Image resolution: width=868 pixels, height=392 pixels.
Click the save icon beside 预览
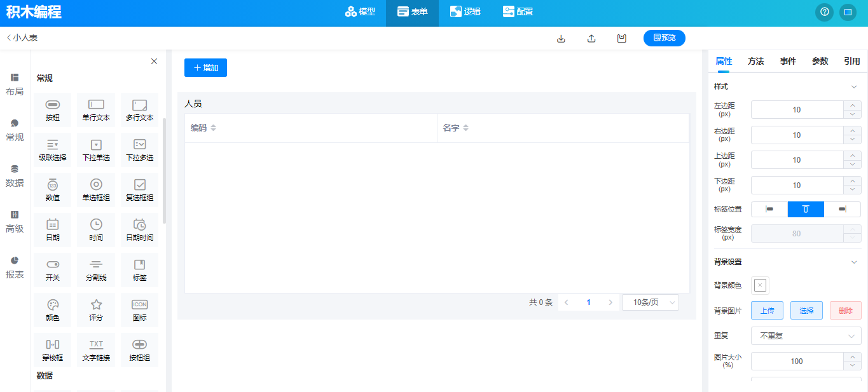(x=622, y=38)
